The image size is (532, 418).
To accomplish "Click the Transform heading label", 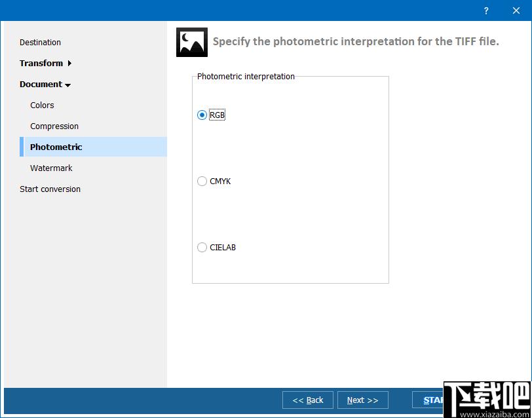I will 41,63.
